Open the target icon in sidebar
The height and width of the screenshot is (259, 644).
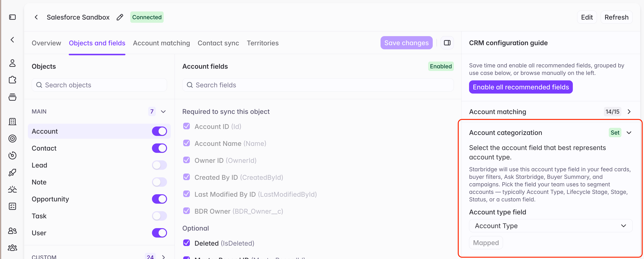(x=12, y=139)
